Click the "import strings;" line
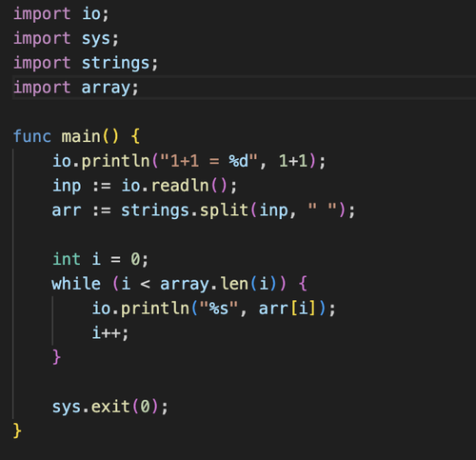 coord(86,63)
